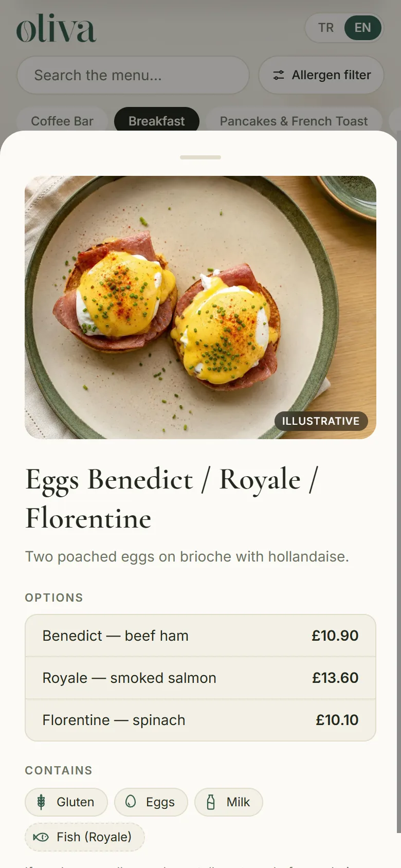Click the Gluten allergen chip

point(66,802)
